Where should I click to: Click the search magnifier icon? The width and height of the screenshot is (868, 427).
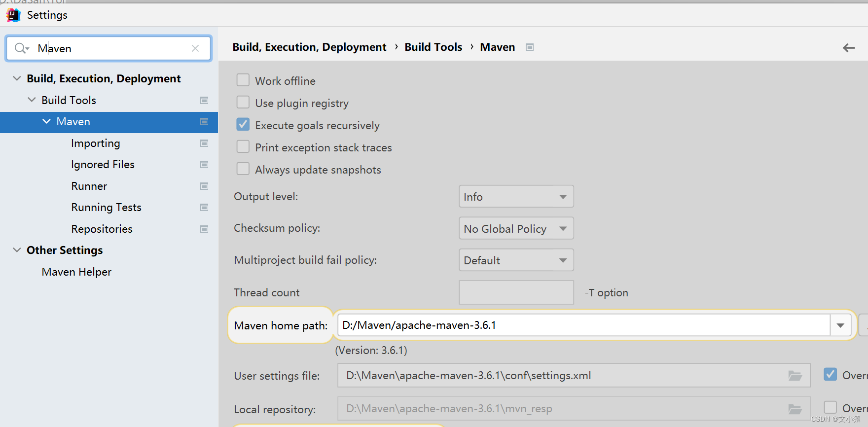point(21,48)
